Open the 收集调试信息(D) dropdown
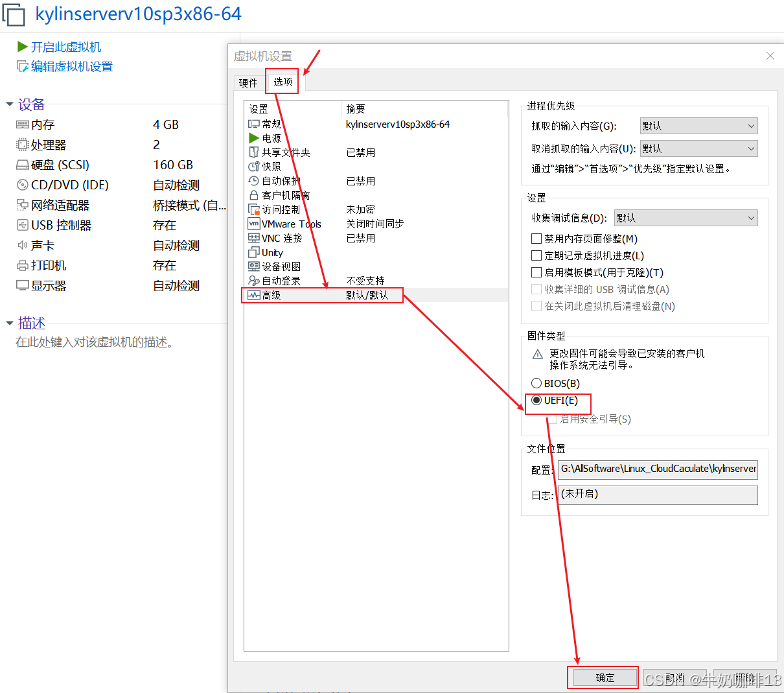 pos(686,218)
